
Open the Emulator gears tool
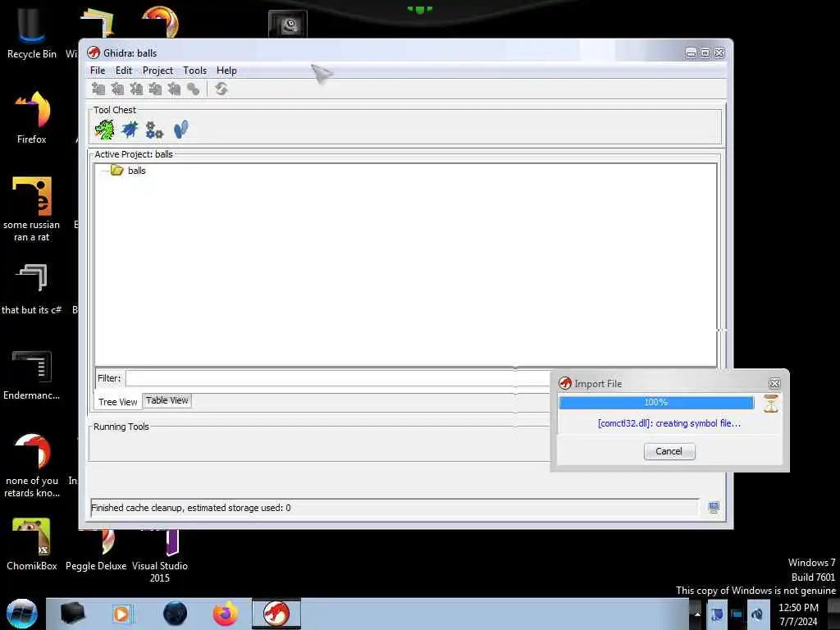coord(154,130)
